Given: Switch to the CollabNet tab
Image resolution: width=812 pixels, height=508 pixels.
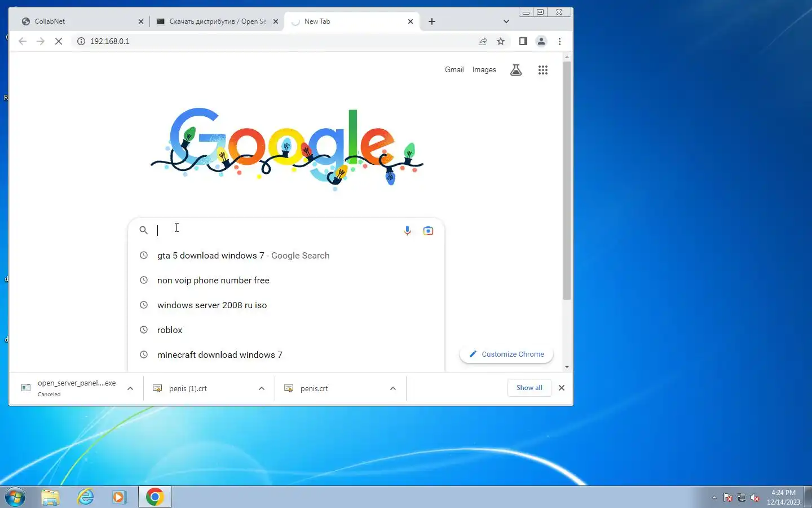Looking at the screenshot, I should (x=81, y=21).
